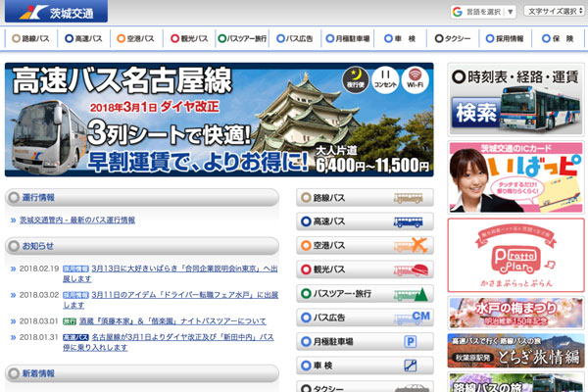This screenshot has height=392, width=588.
Task: Open the 名古屋線が3月1日よりダイヤ改正 news link
Action: (x=169, y=342)
